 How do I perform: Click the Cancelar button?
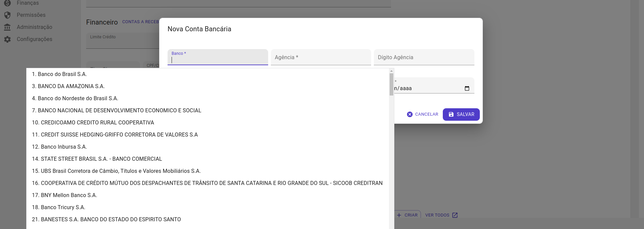click(423, 114)
